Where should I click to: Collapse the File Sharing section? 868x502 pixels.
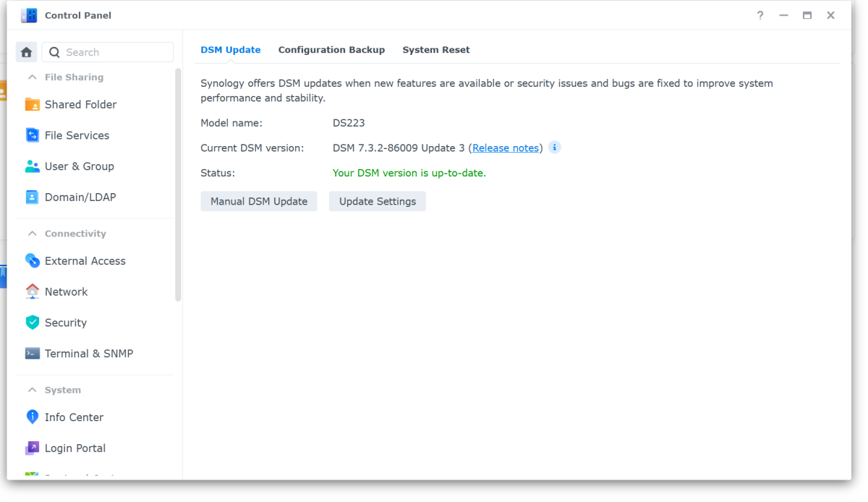click(32, 77)
